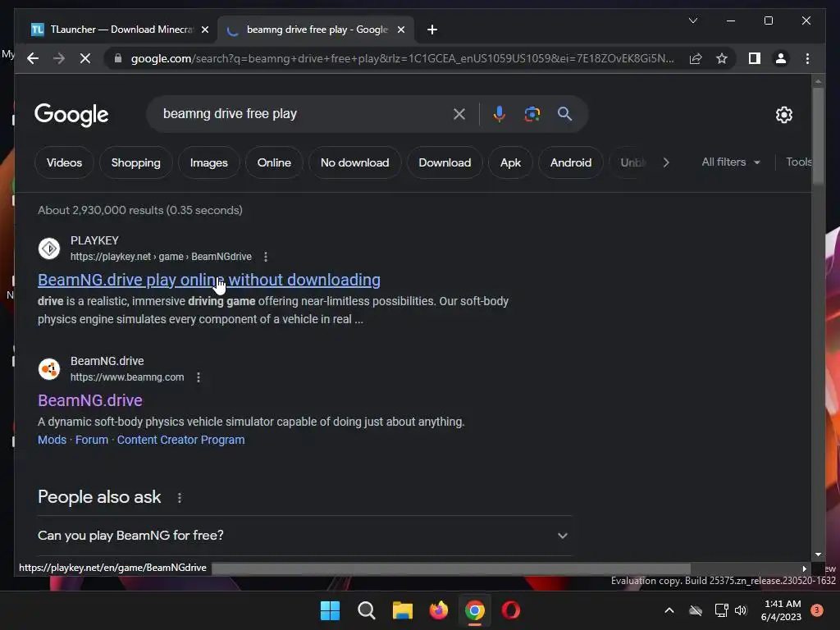Viewport: 840px width, 630px height.
Task: Open network status tray icon
Action: [721, 610]
